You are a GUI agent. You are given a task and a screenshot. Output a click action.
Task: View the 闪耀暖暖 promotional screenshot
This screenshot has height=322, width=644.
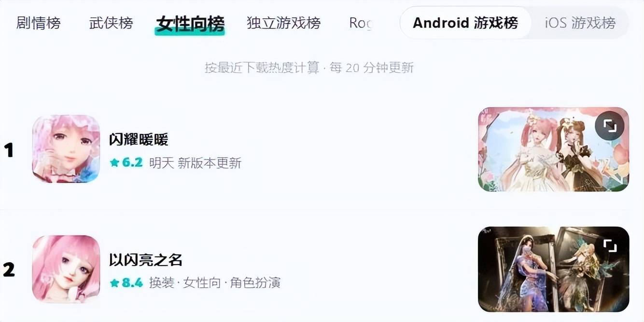point(553,149)
